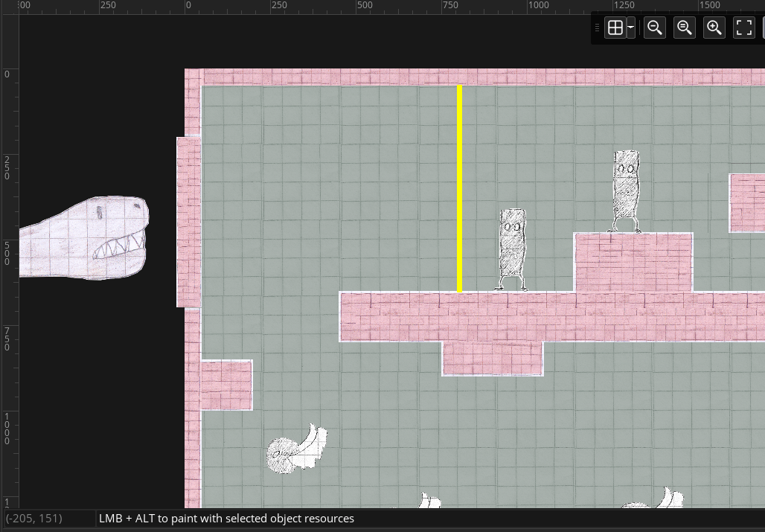Select the pink block hanging under the platform
Viewport: 765px width, 532px height.
[x=493, y=359]
